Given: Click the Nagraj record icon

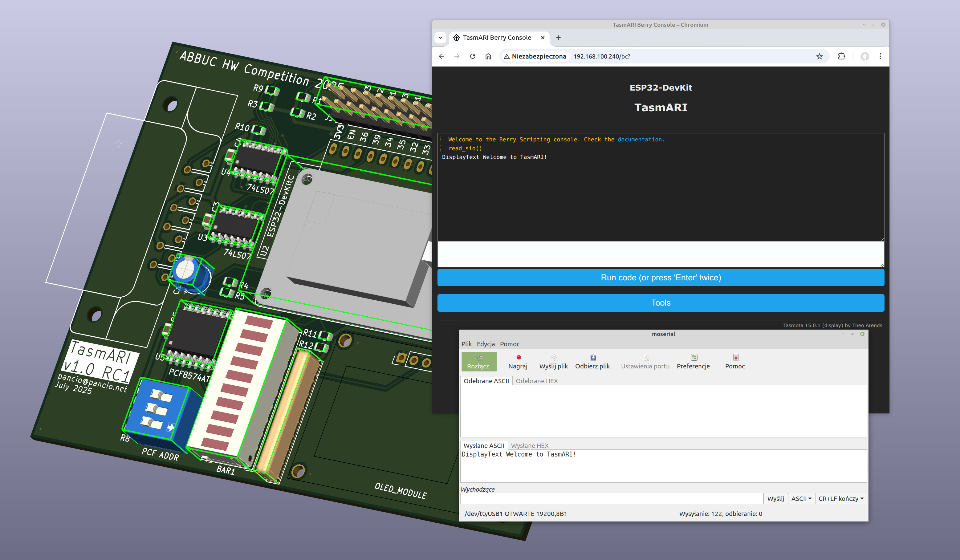Looking at the screenshot, I should 518,358.
